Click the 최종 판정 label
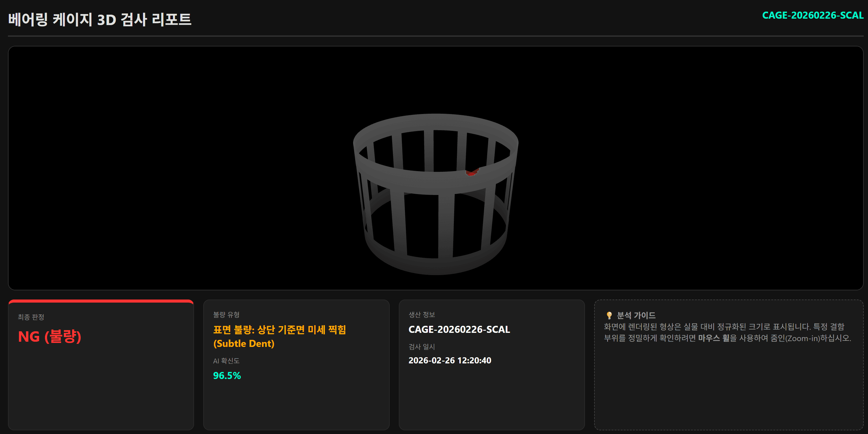Viewport: 868px width, 434px height. click(31, 317)
